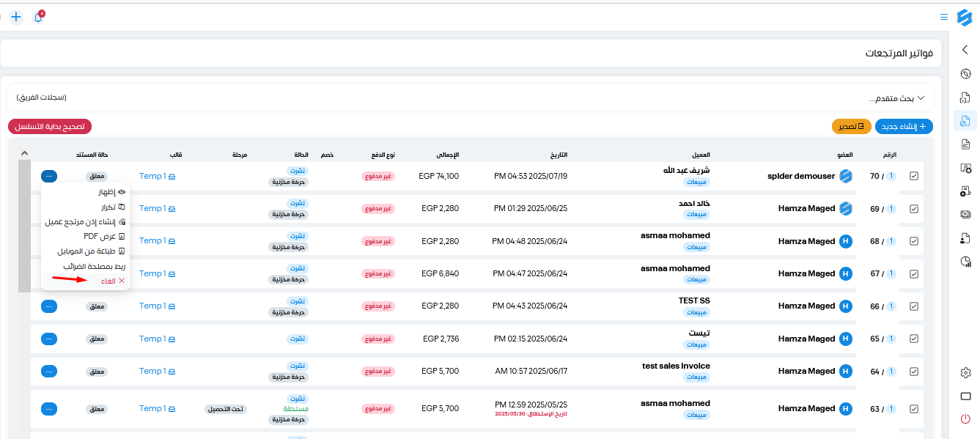Viewport: 980px width, 439px height.
Task: Click red تصحيح بداية التسلسل button
Action: [x=50, y=126]
